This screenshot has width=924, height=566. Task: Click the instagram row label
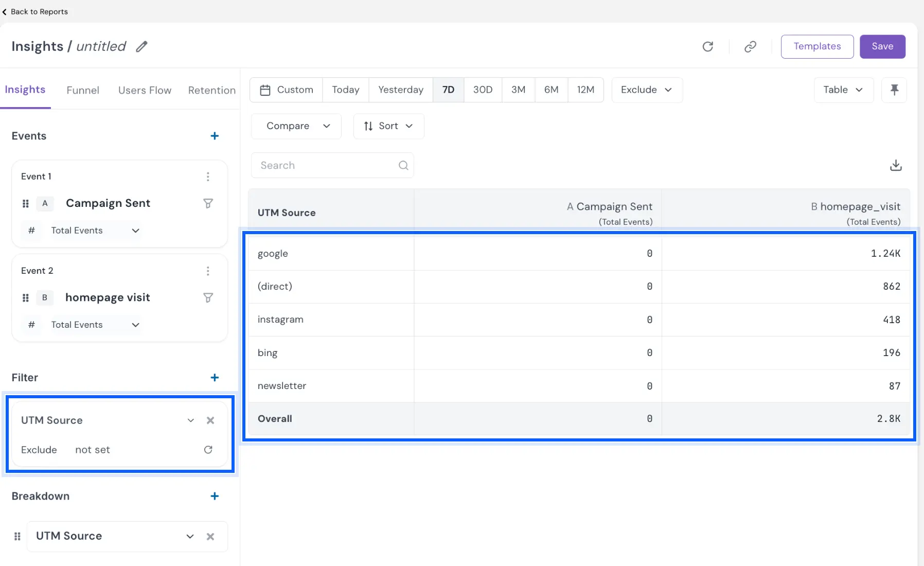(x=280, y=320)
